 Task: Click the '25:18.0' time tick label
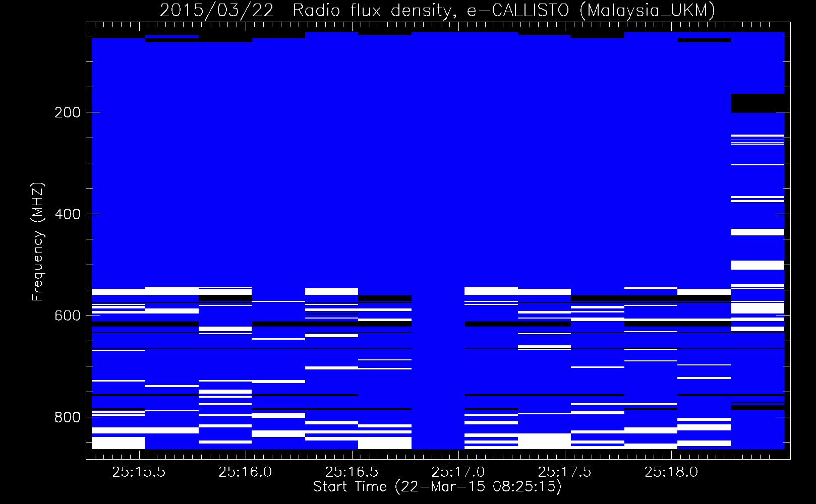coord(671,472)
